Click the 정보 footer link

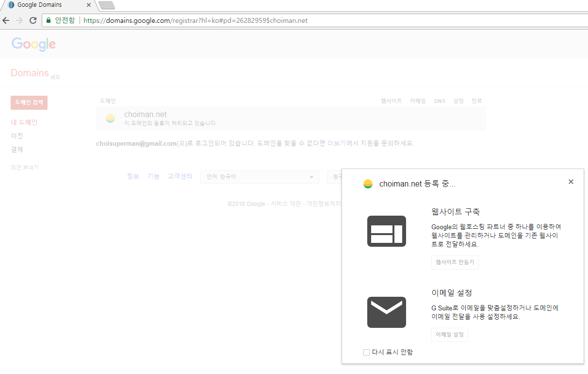[133, 176]
